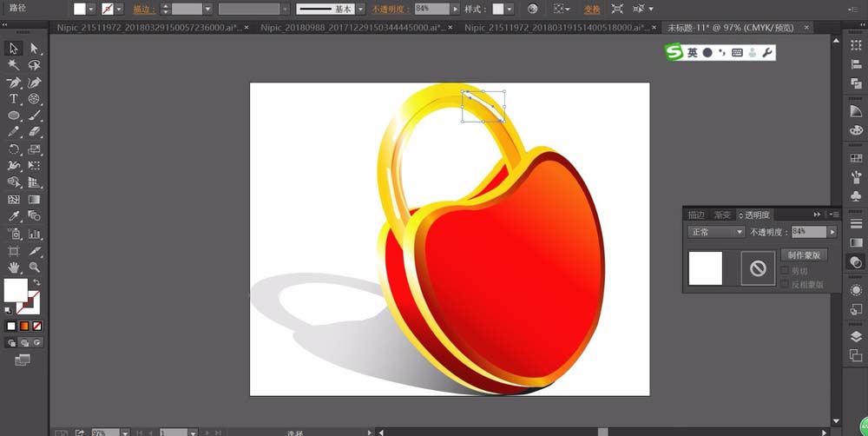Pick the Lasso tool
This screenshot has width=868, height=436.
[x=35, y=65]
